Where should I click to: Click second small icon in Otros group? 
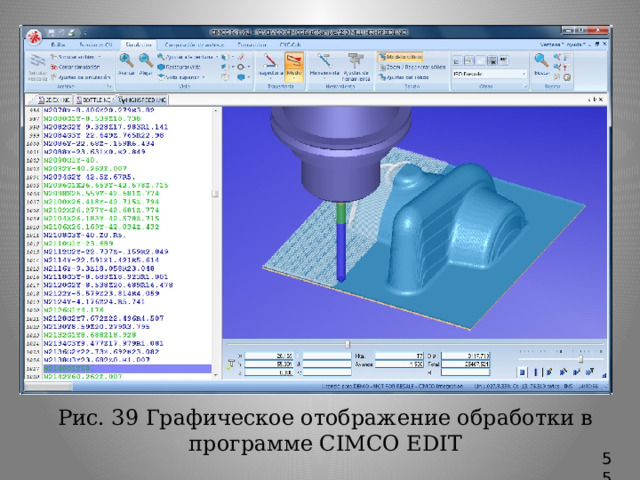(x=469, y=61)
